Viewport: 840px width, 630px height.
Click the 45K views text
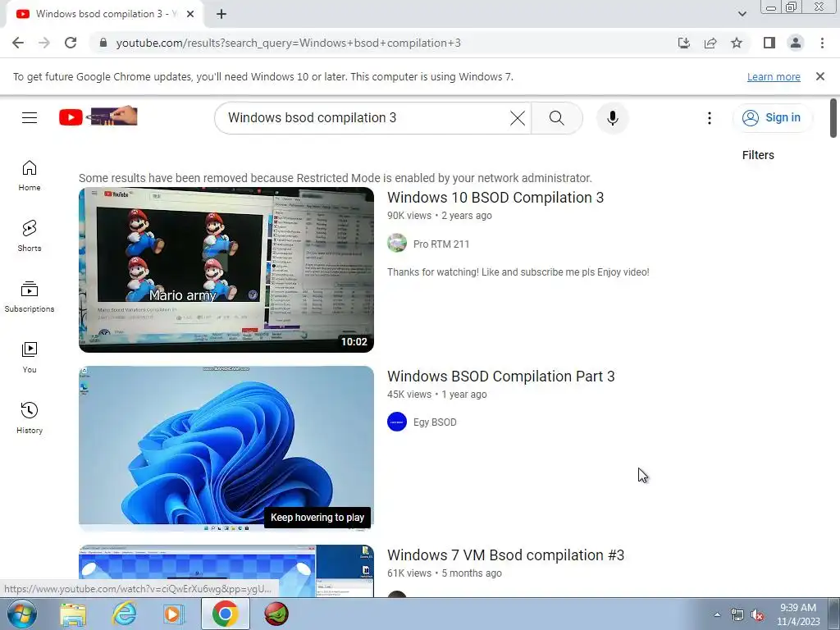[409, 395]
